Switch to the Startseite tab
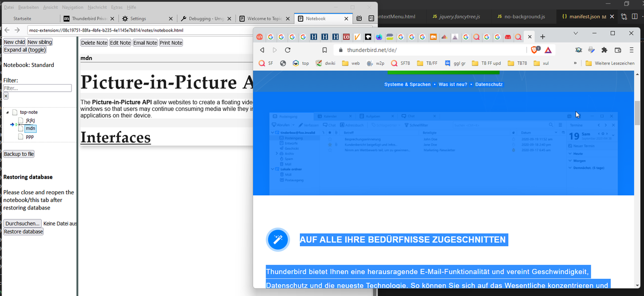Viewport: 644px width, 296px height. pyautogui.click(x=30, y=19)
